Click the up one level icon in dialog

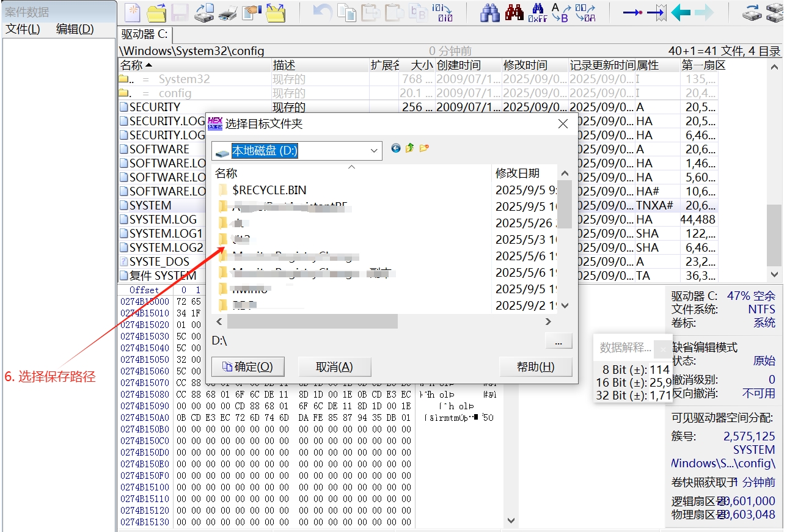point(410,148)
